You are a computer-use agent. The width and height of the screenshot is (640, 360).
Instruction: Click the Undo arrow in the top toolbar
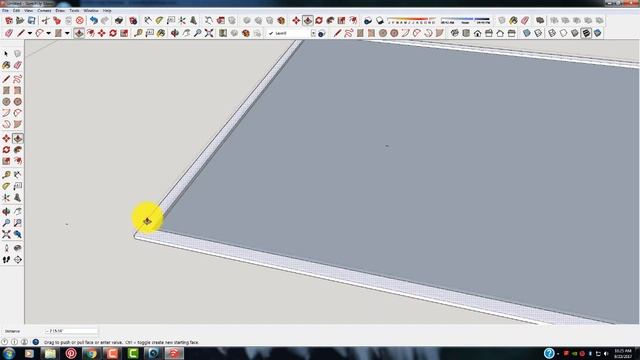(93, 20)
